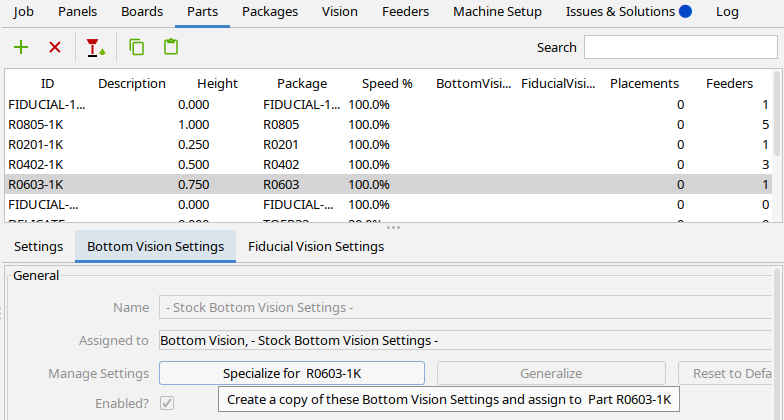Open the Settings sub-tab
The height and width of the screenshot is (420, 784).
(x=39, y=246)
